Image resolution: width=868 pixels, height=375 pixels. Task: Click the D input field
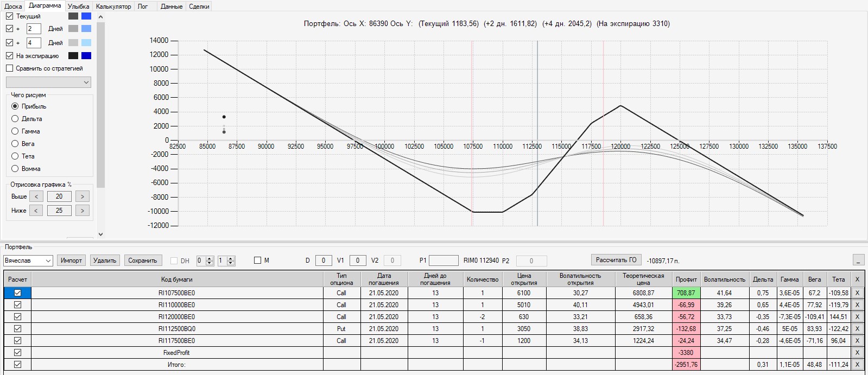pyautogui.click(x=324, y=260)
